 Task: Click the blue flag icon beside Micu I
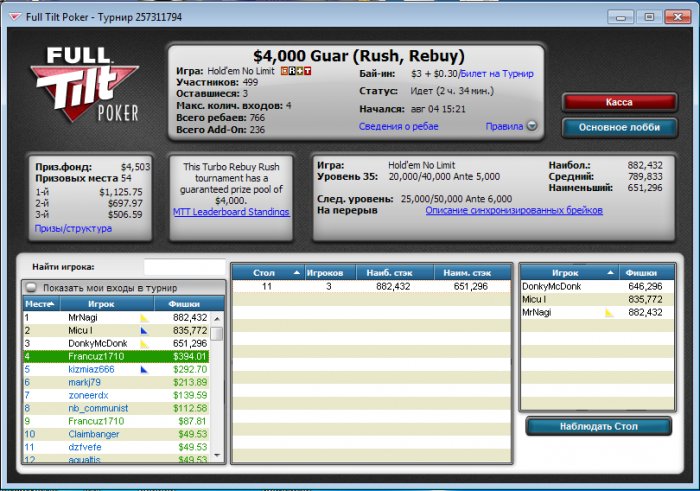point(144,331)
